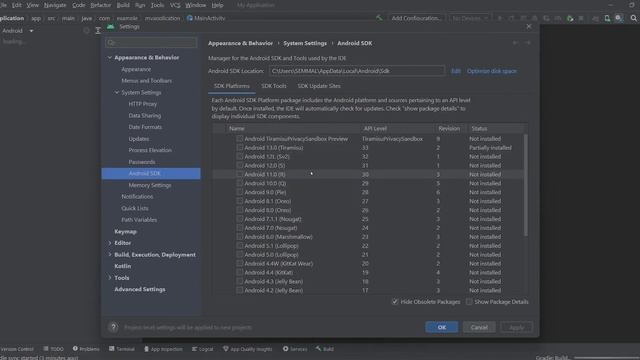Open the Logcat tool window

[202, 349]
